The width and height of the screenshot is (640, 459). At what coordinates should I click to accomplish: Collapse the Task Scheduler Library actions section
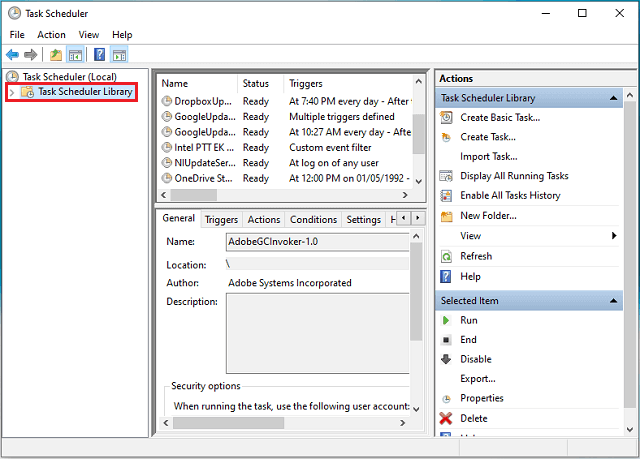[613, 98]
